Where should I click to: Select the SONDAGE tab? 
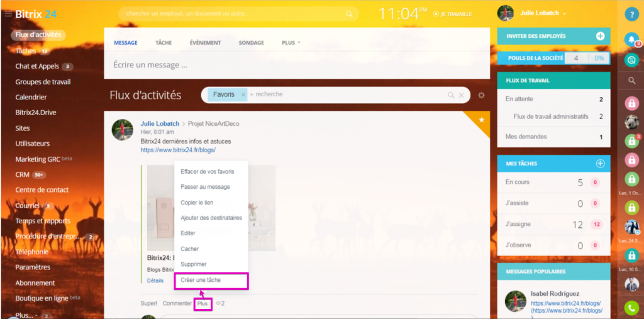click(252, 43)
